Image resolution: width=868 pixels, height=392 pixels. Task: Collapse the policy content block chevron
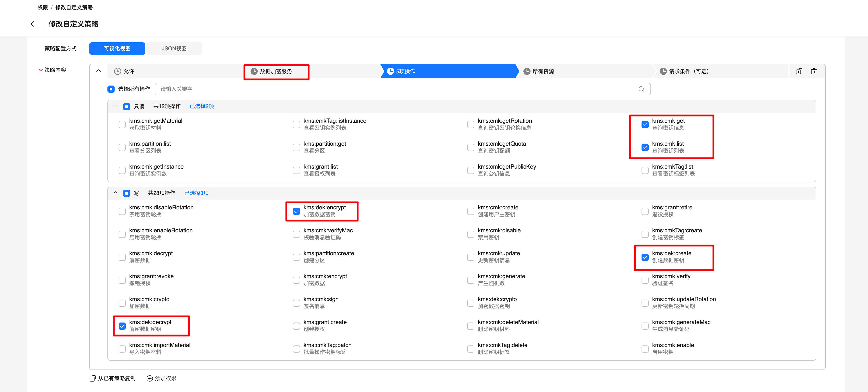click(x=98, y=71)
